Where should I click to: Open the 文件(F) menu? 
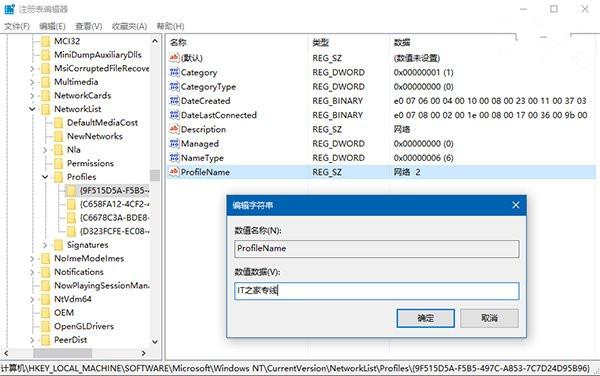[17, 26]
